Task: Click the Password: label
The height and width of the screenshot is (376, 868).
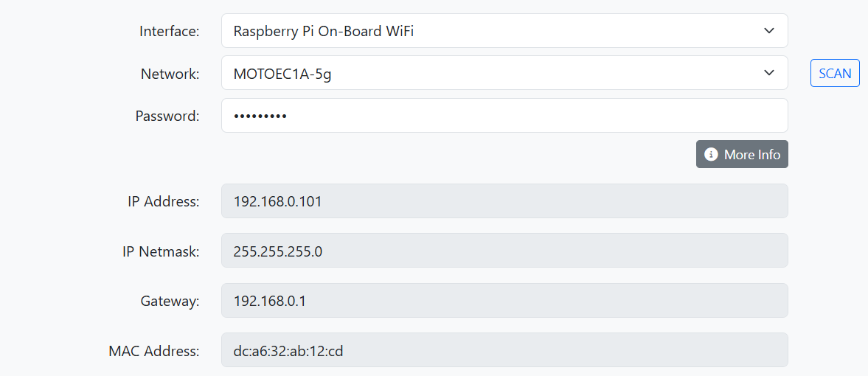Action: [x=167, y=116]
